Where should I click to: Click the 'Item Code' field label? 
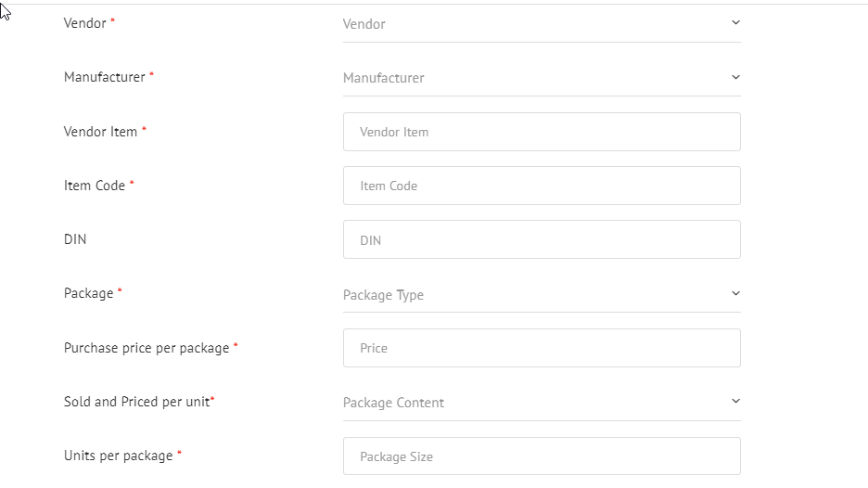(95, 186)
